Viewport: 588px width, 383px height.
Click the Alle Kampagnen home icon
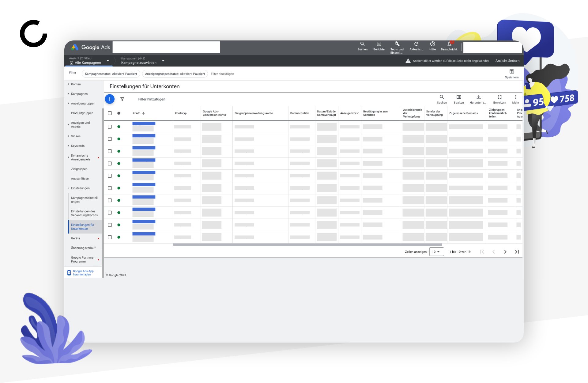[x=71, y=63]
